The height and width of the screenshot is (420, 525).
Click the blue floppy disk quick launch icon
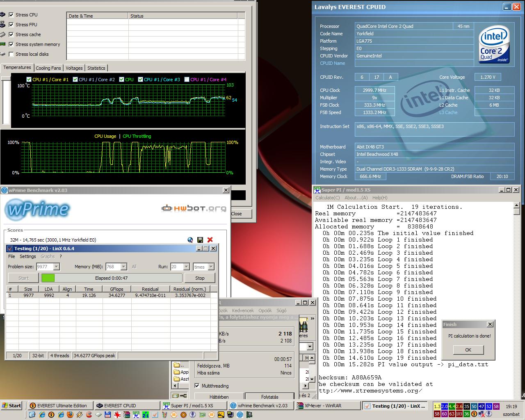107,415
